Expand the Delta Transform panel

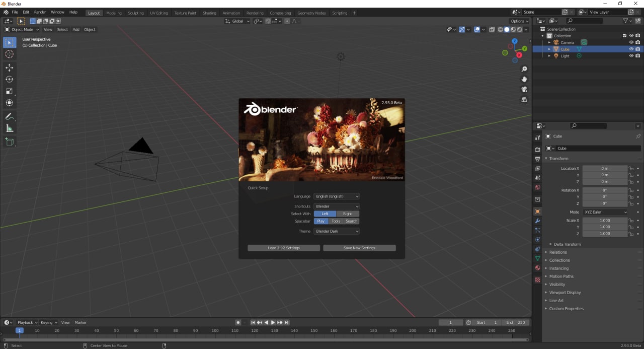(567, 244)
